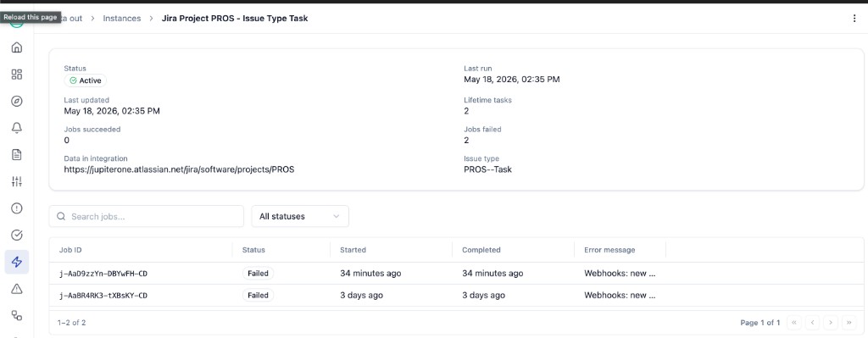The width and height of the screenshot is (868, 338).
Task: Open job j-AaBR4RK3-tXBsKY-CD
Action: click(103, 296)
